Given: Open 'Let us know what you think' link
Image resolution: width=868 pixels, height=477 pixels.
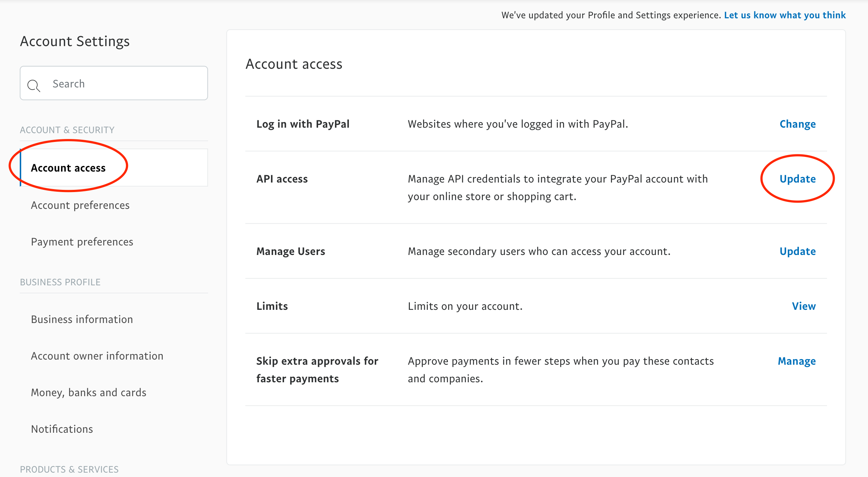Looking at the screenshot, I should click(x=785, y=15).
